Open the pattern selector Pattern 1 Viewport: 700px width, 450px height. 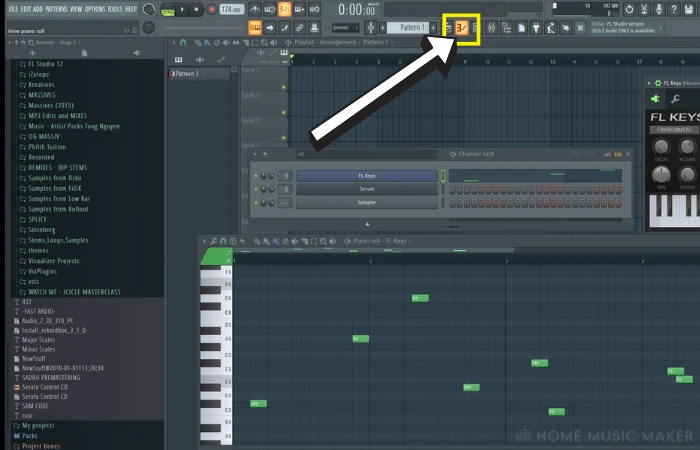point(407,28)
